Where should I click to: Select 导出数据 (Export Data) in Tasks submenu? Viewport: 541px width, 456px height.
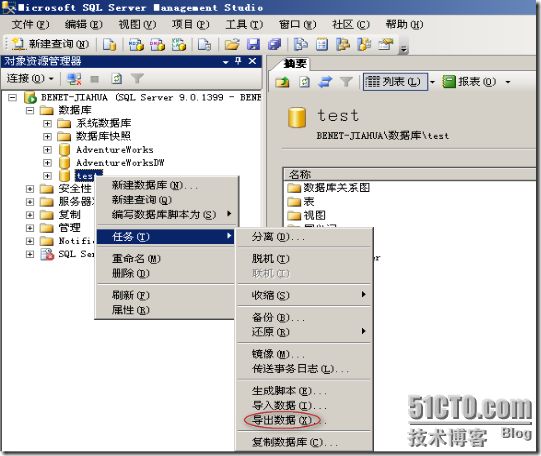tap(304, 420)
